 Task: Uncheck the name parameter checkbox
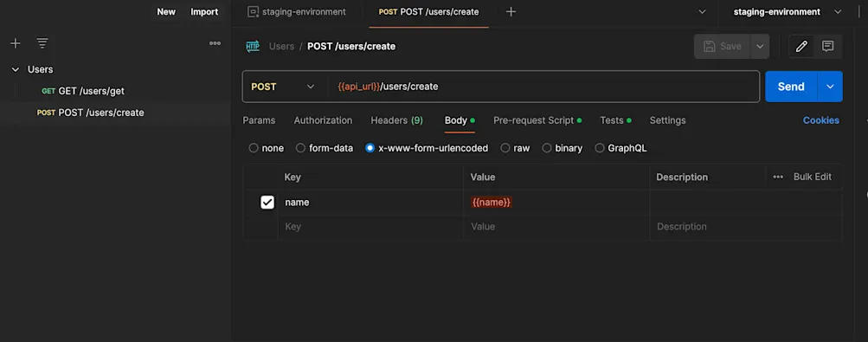point(267,203)
